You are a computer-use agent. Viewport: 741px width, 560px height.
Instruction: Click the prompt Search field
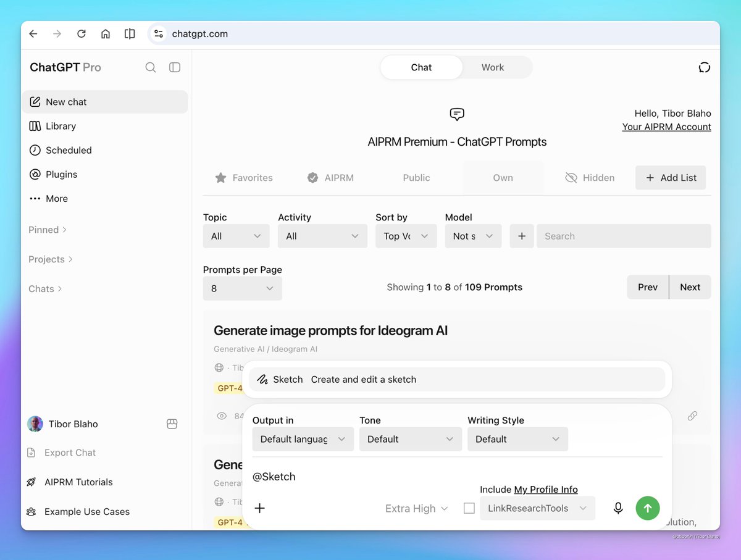coord(624,236)
